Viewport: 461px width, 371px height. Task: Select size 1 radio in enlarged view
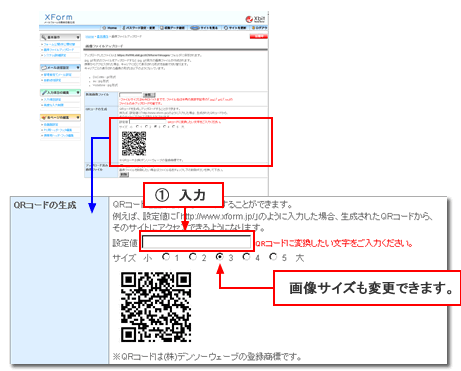tap(166, 257)
